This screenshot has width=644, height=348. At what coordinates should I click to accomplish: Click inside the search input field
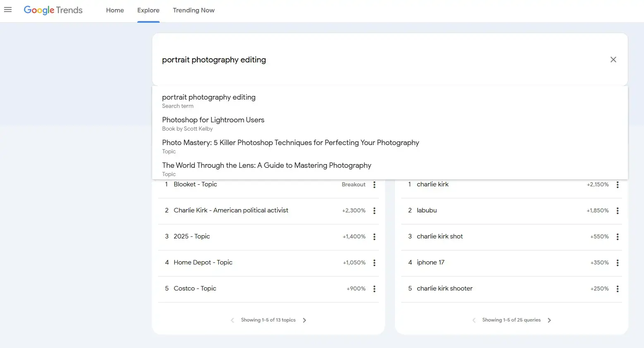pyautogui.click(x=372, y=60)
